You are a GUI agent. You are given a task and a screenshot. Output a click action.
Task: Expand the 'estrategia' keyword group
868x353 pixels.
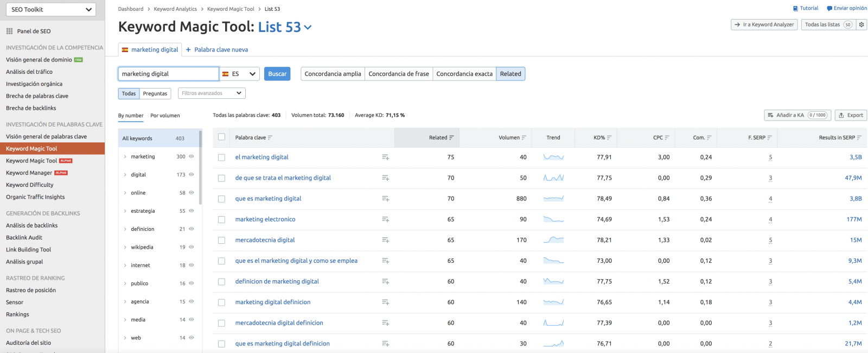(x=125, y=211)
